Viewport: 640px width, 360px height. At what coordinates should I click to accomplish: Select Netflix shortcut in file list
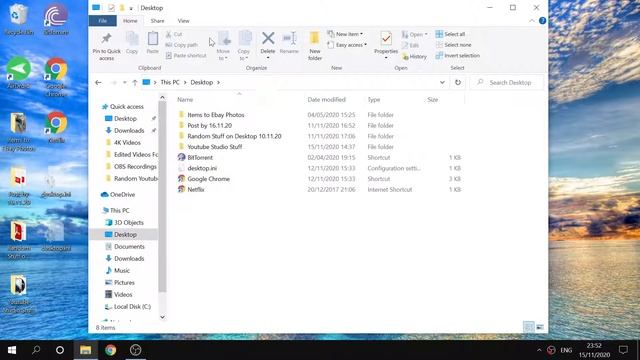[x=196, y=189]
